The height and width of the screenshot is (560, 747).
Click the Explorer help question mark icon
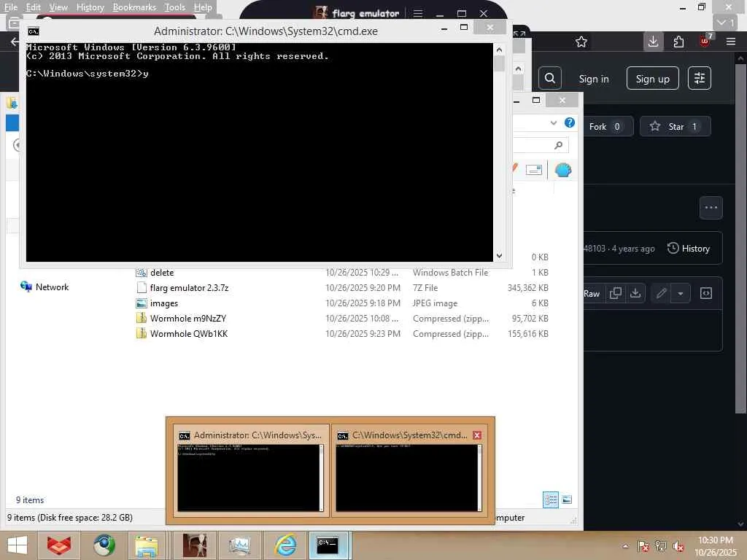point(569,122)
